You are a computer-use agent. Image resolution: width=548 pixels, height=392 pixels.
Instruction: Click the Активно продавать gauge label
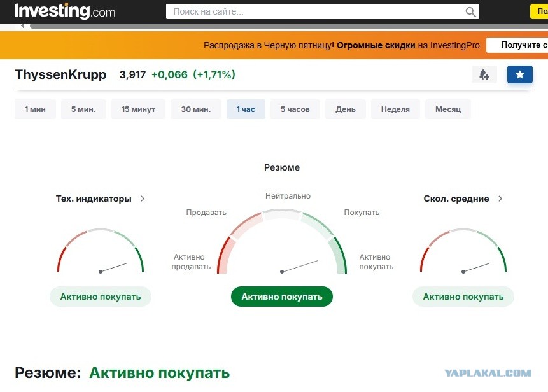[191, 262]
